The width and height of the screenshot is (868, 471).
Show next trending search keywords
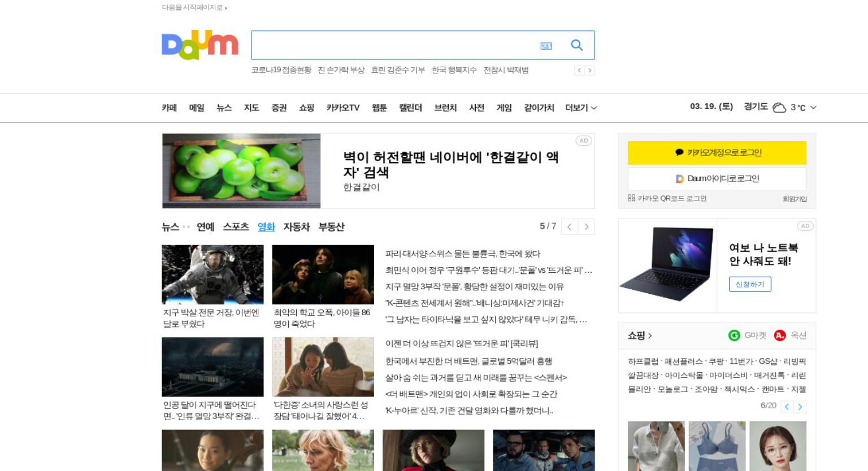click(590, 71)
